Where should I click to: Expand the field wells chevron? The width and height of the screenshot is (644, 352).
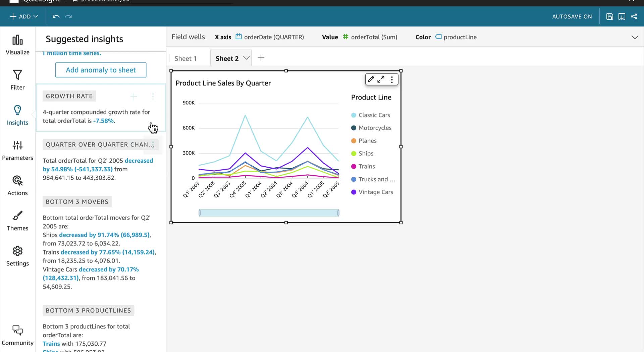(635, 37)
